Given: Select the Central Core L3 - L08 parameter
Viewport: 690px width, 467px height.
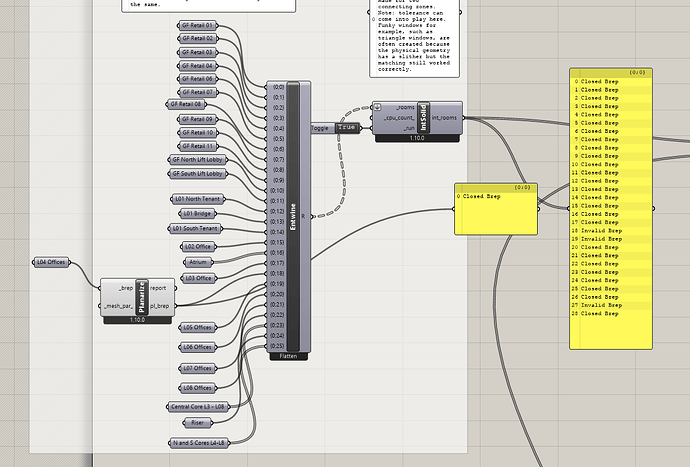Looking at the screenshot, I should pos(198,407).
